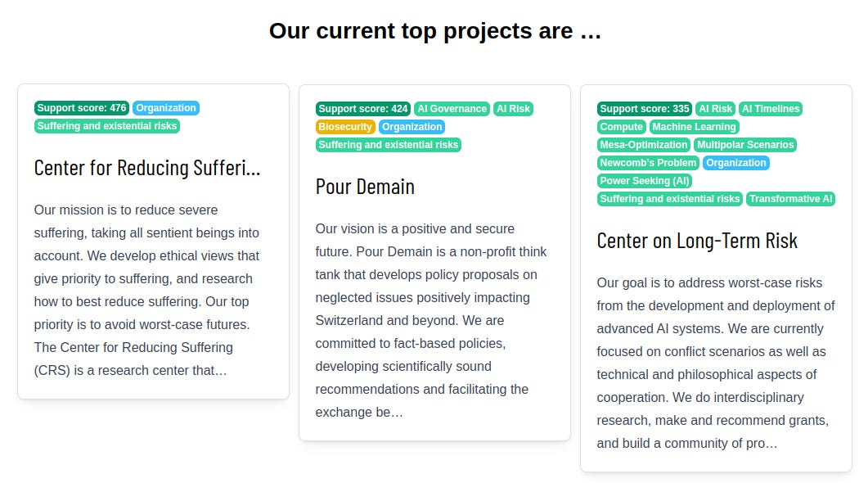Open the Center on Long-Term Risk title
The image size is (868, 483).
click(x=697, y=241)
